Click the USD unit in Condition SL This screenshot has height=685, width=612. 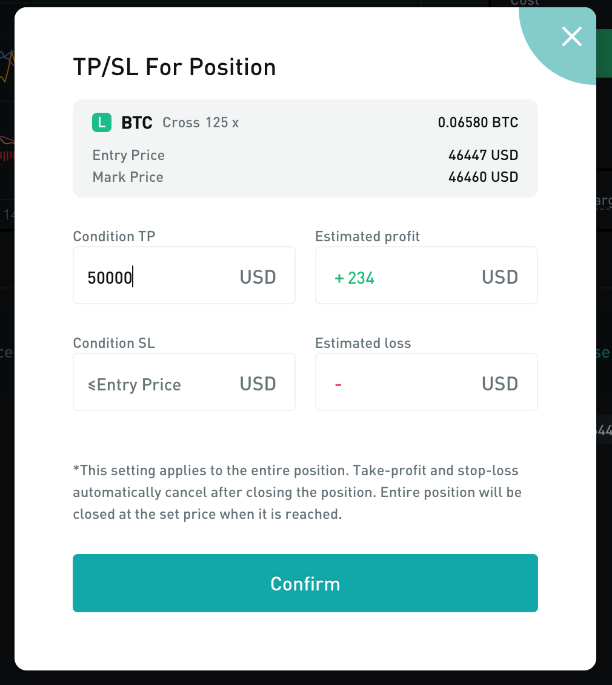tap(258, 384)
